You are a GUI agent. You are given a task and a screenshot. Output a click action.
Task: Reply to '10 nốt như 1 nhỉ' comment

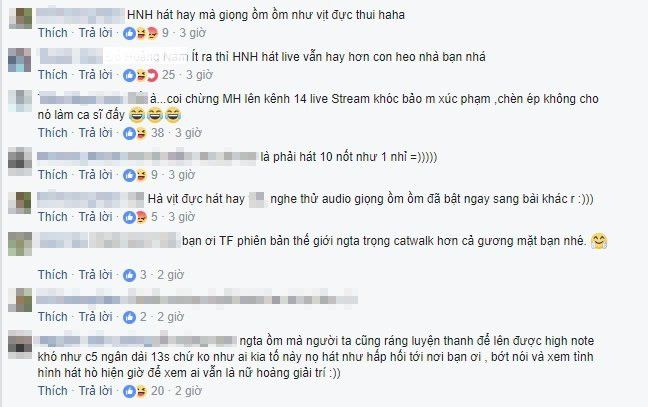tap(95, 175)
